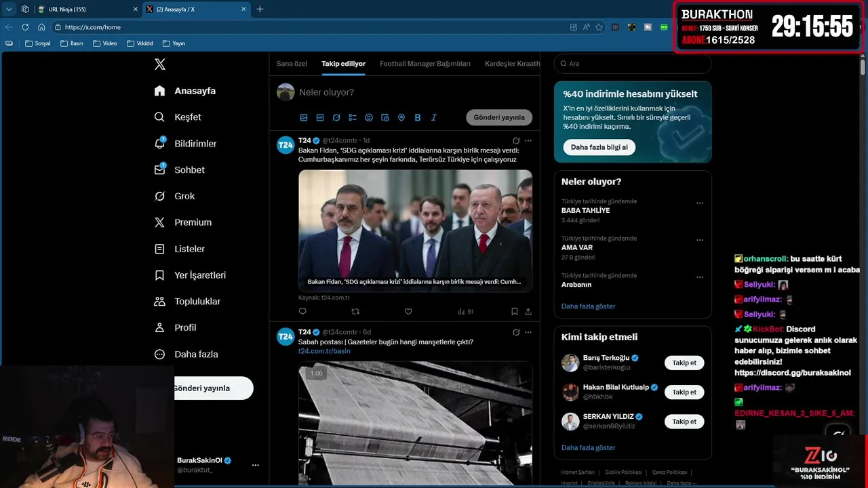
Task: Toggle bold formatting in composer
Action: (x=418, y=117)
